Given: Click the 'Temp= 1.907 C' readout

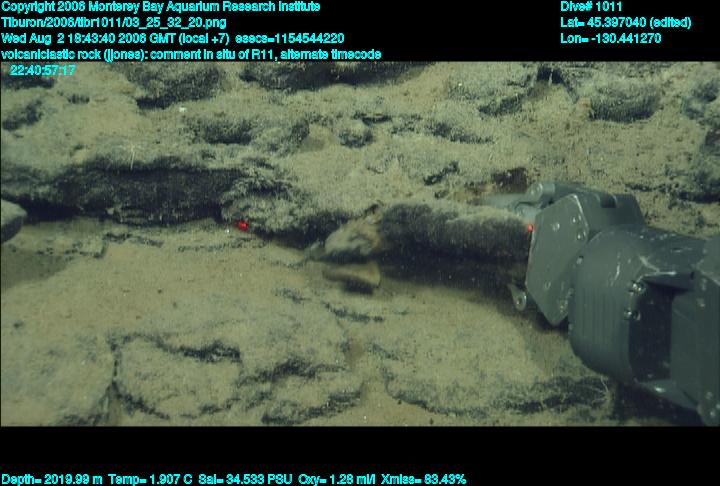Looking at the screenshot, I should [150, 480].
